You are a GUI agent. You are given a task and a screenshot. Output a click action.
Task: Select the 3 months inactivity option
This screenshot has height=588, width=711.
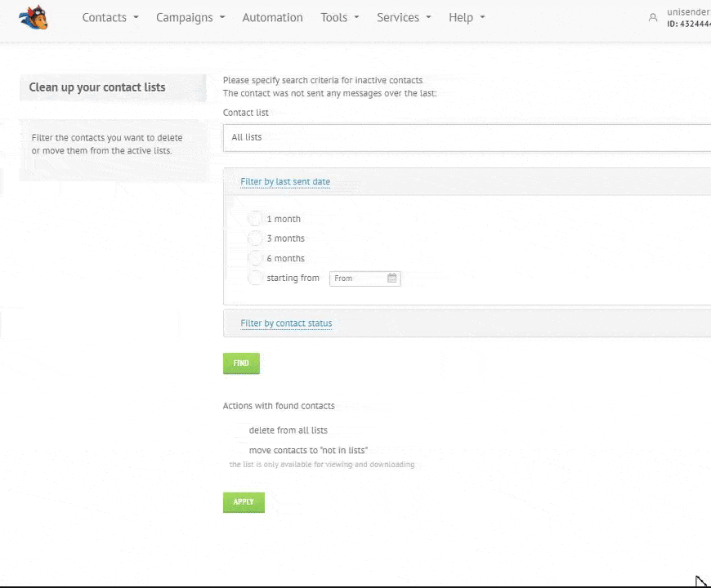coord(255,238)
